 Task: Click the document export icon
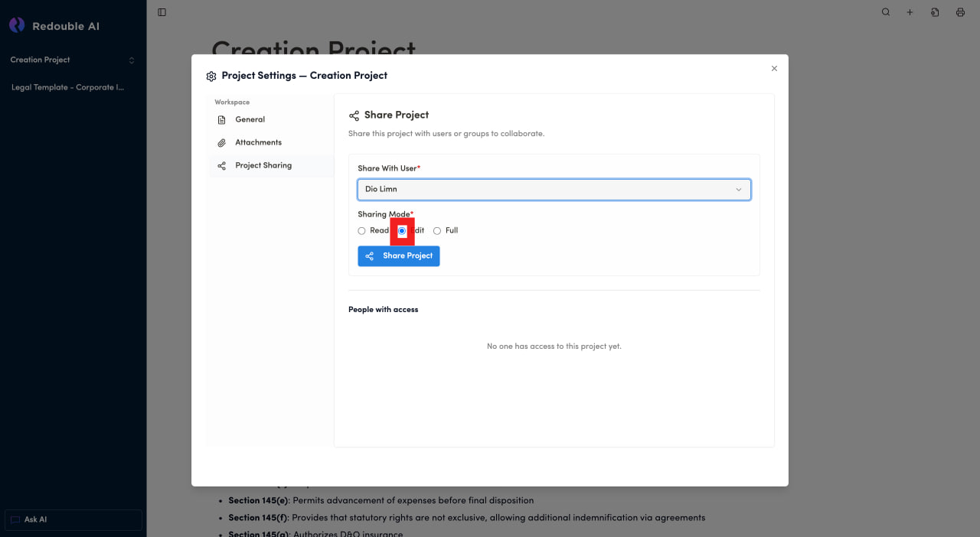point(935,12)
